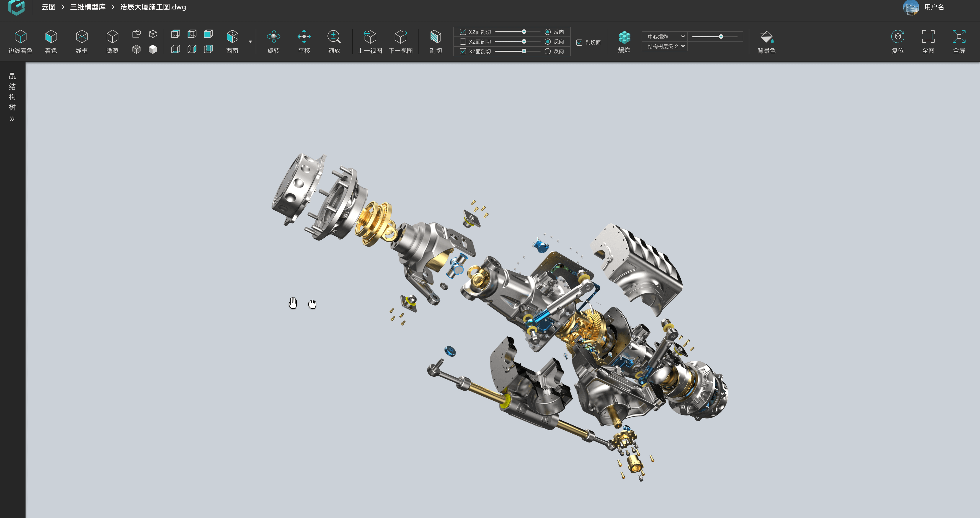This screenshot has height=518, width=980.
Task: Expand the 结构树 side panel
Action: click(12, 119)
